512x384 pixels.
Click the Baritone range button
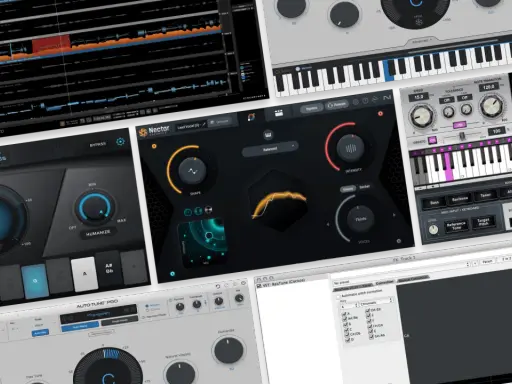pyautogui.click(x=459, y=199)
